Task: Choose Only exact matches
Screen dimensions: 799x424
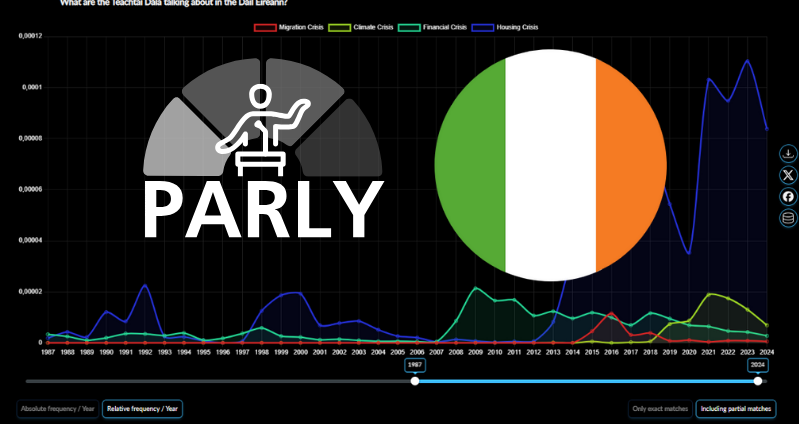Action: [x=659, y=408]
